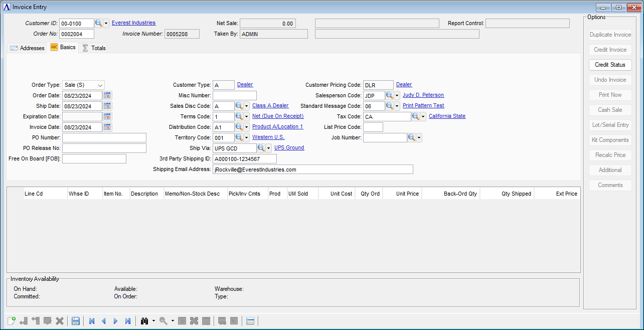This screenshot has width=644, height=330.
Task: Open the Invoice Date calendar picker
Action: [107, 127]
